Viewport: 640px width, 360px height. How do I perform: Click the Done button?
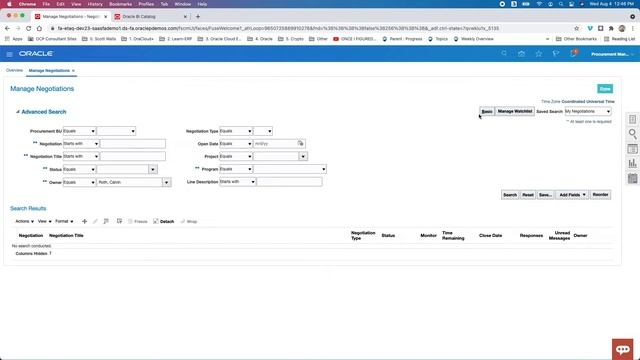605,89
